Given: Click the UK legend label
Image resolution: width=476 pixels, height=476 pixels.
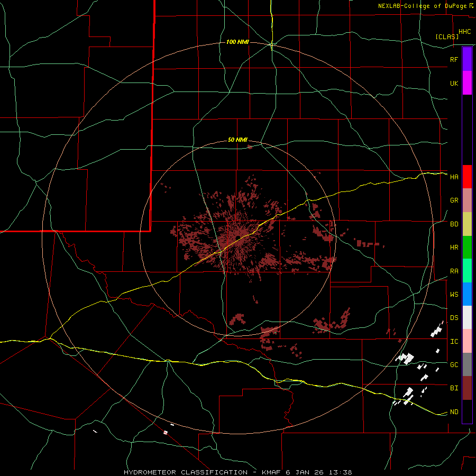Looking at the screenshot, I should [x=454, y=83].
